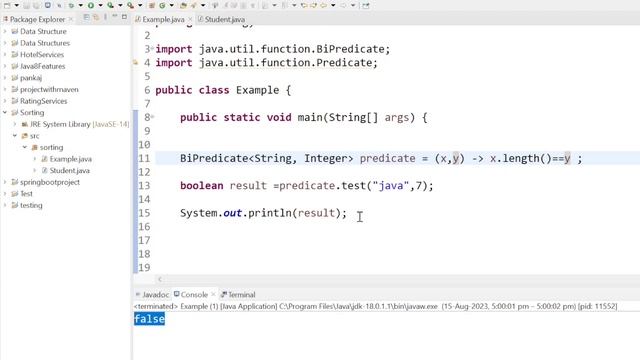Collapse all in Package Explorer toolbar
Image resolution: width=640 pixels, height=360 pixels.
86,17
